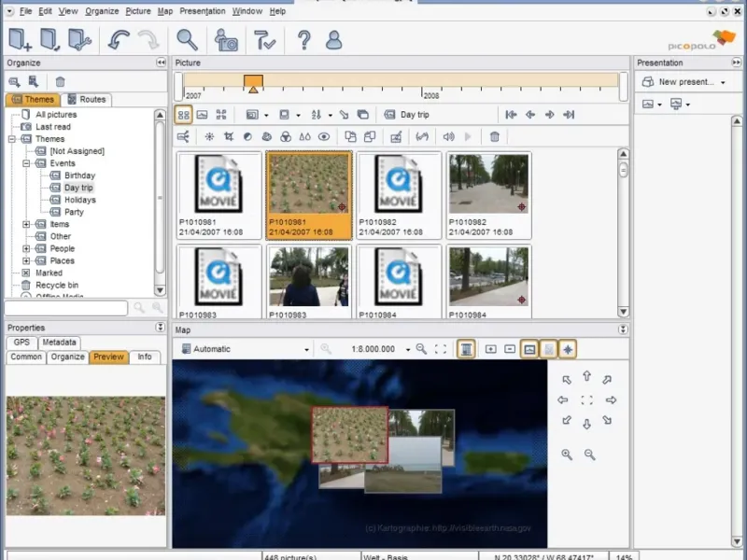Expand the People tree node
747x560 pixels.
26,249
